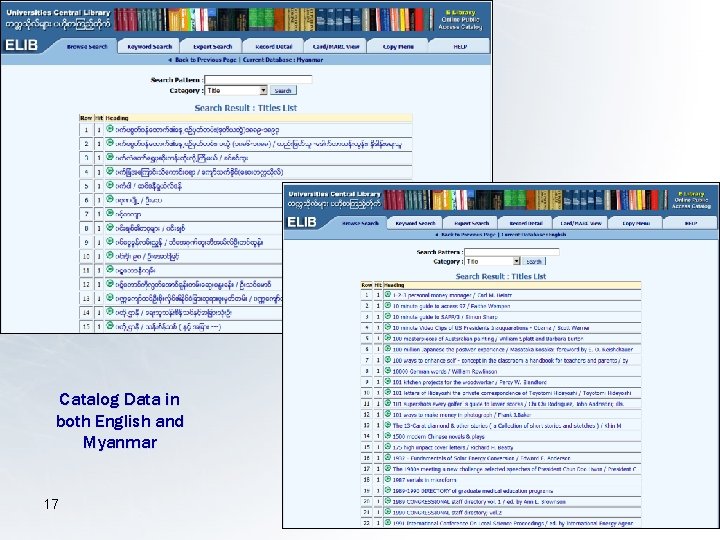Click green icon beside '101 kitchen projects for the woodworker'
720x540 pixels.
pos(388,382)
